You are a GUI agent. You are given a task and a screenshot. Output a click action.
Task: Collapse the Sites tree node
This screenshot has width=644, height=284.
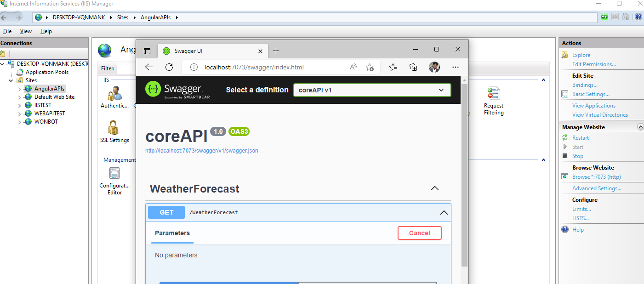point(11,80)
